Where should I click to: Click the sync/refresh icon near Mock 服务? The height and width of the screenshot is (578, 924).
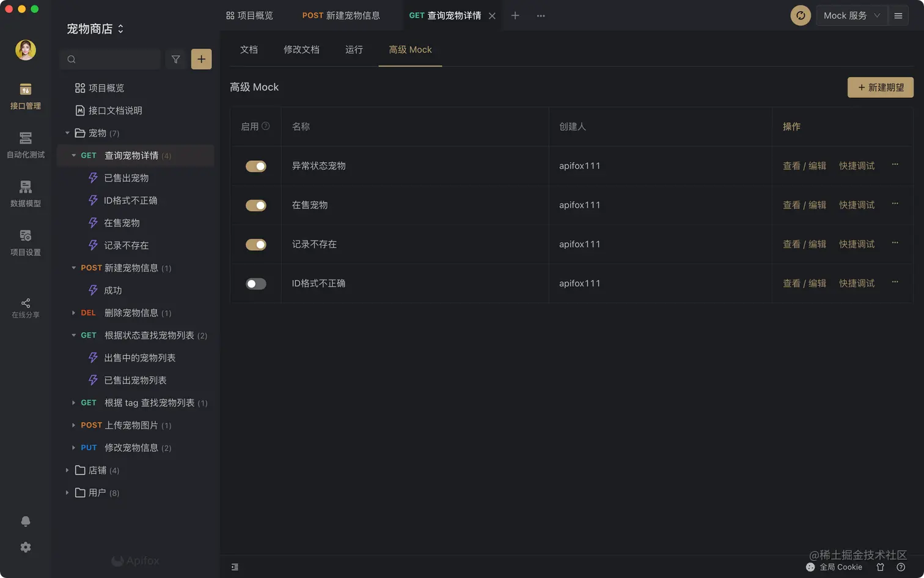tap(800, 15)
